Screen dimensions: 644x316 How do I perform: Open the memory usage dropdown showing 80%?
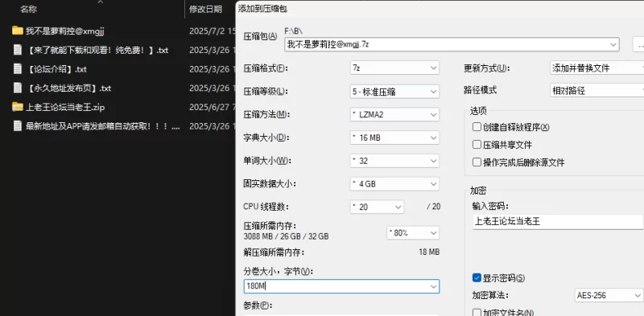click(413, 232)
